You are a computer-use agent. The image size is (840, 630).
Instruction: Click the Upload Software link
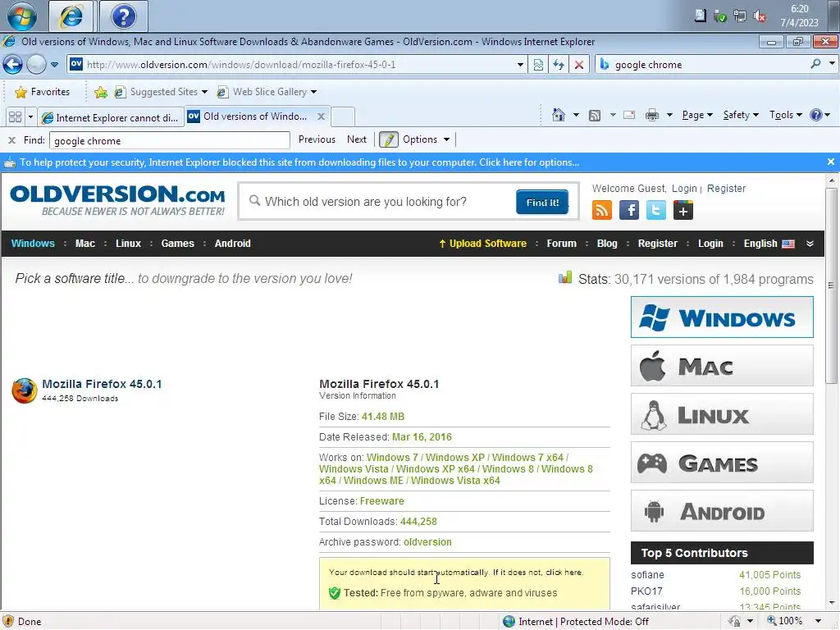tap(482, 244)
